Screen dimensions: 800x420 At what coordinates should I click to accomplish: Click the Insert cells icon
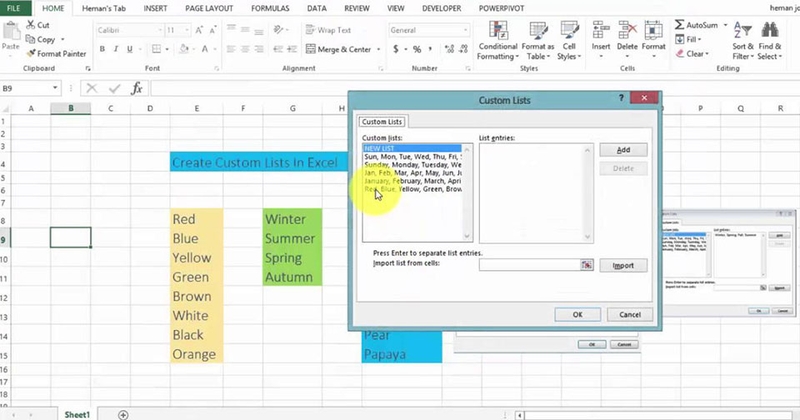click(601, 32)
